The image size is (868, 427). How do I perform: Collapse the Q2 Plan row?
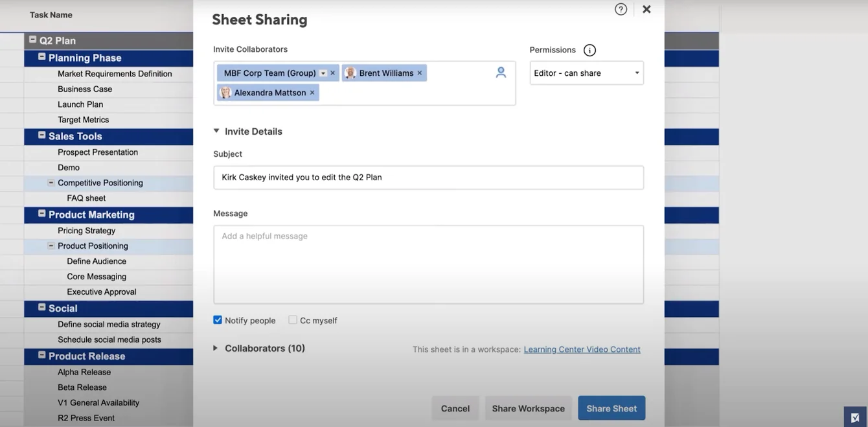pyautogui.click(x=32, y=40)
